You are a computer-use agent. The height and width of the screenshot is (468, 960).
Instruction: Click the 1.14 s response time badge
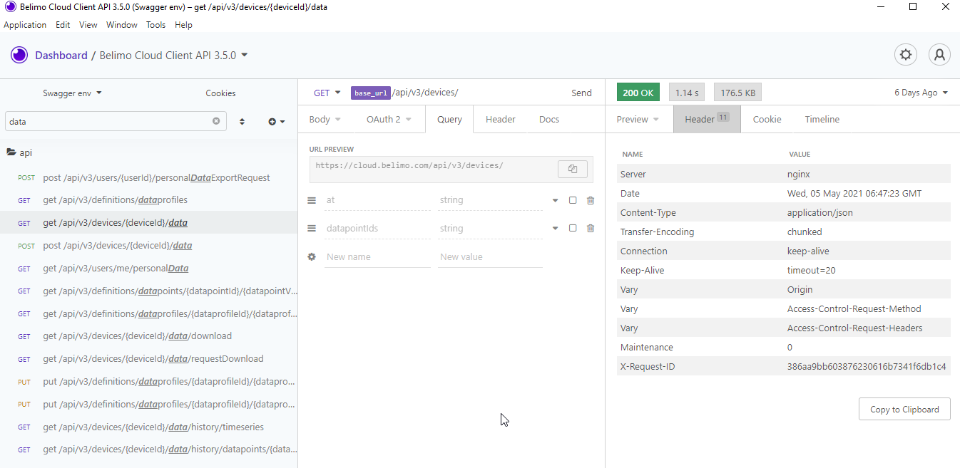(688, 93)
